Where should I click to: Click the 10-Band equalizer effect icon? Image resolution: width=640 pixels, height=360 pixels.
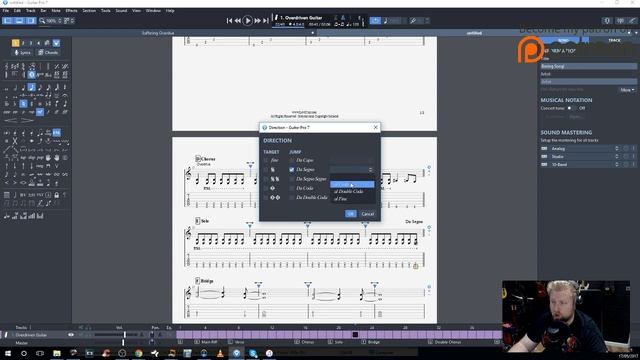pos(544,164)
